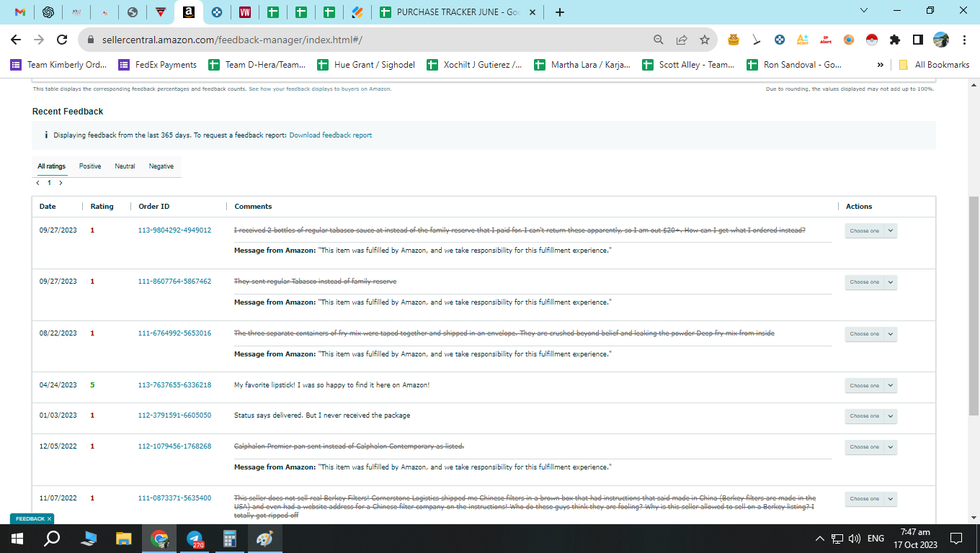
Task: Open the volume control in system tray
Action: point(855,539)
